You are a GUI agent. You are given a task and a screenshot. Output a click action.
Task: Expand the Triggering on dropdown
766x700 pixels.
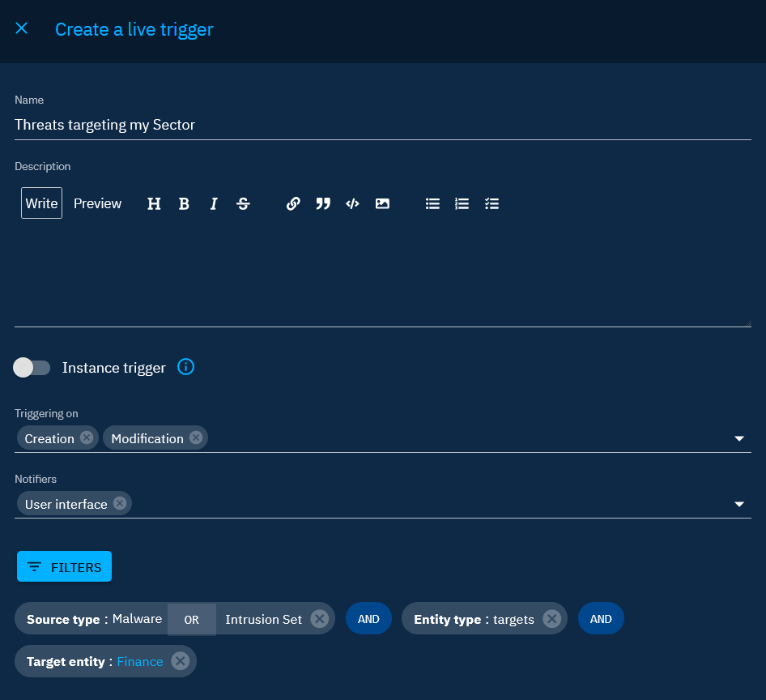[738, 438]
